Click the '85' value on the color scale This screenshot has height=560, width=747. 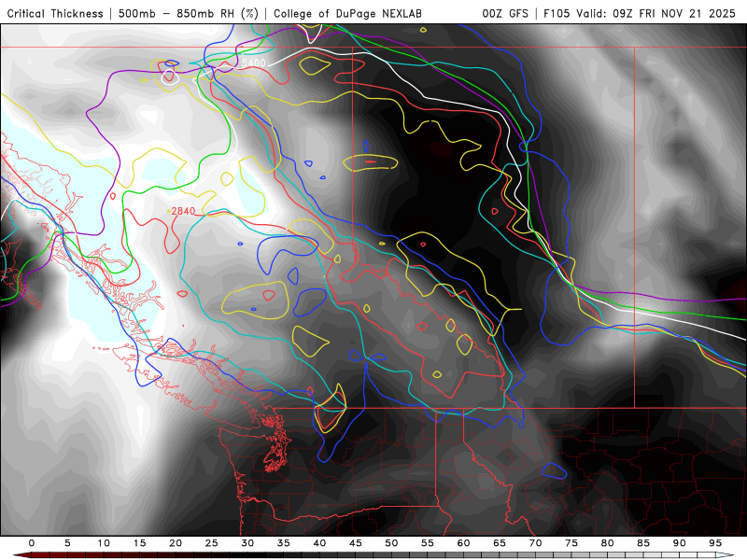pyautogui.click(x=643, y=543)
